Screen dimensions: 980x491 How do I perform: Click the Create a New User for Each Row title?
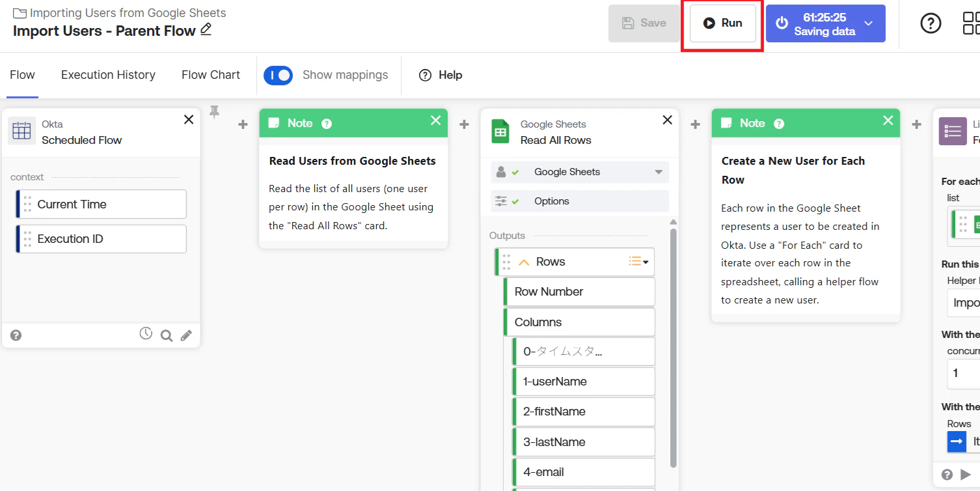793,170
